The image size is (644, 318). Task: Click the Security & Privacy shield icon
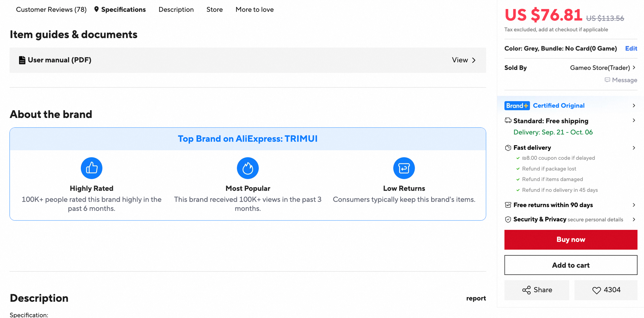(x=508, y=219)
